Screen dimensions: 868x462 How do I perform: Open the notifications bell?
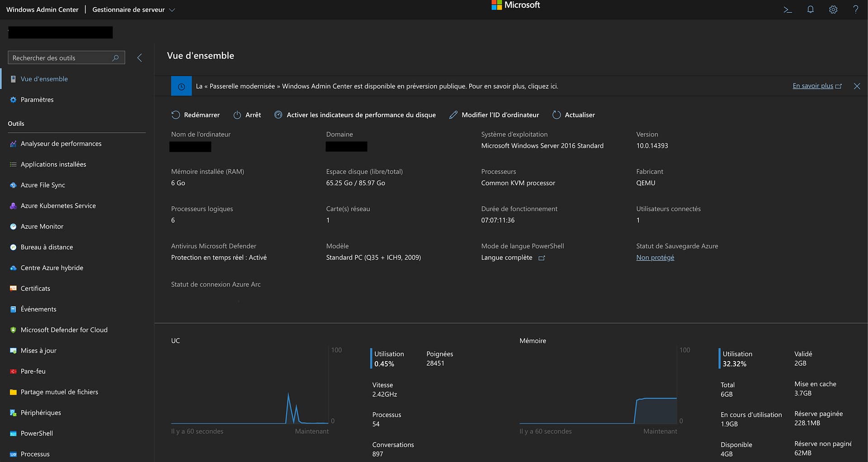point(810,10)
